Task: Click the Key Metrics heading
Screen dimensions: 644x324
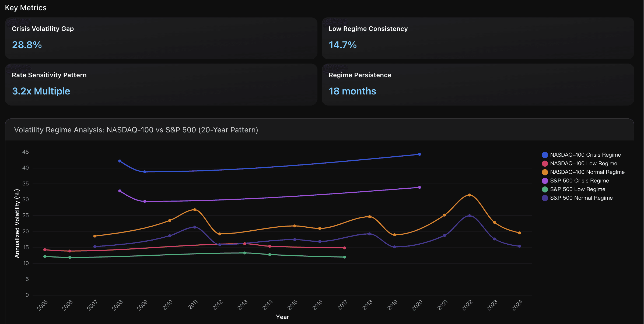Action: [26, 8]
